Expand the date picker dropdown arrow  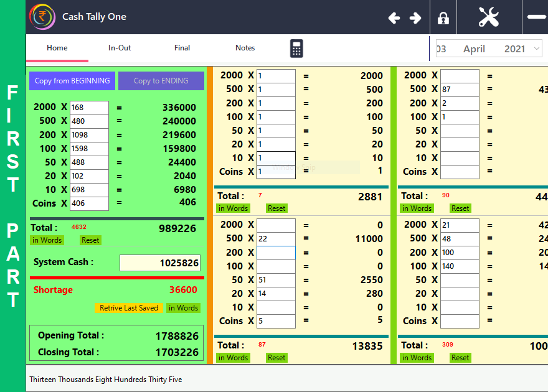tap(536, 49)
